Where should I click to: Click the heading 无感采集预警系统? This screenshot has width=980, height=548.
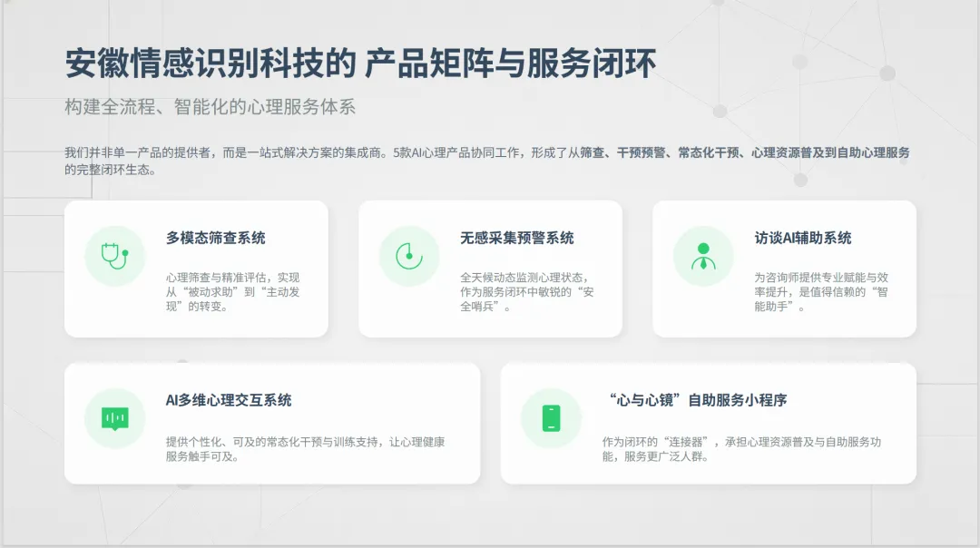(517, 238)
